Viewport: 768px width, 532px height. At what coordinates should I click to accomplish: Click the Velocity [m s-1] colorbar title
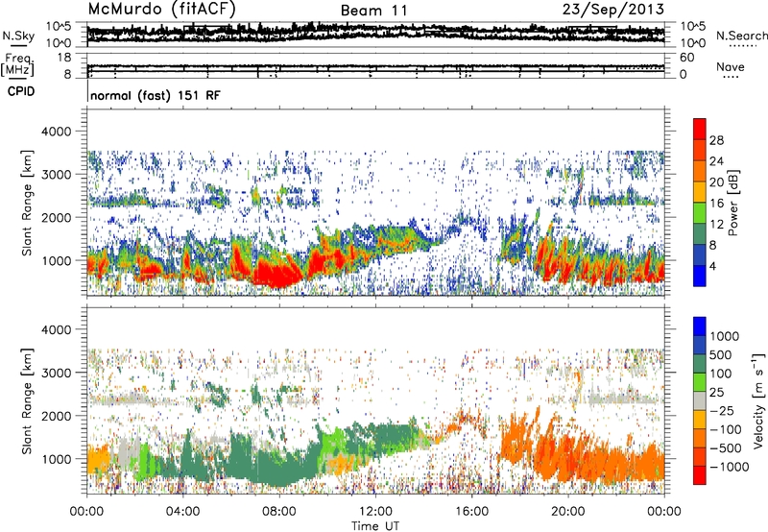pos(758,400)
